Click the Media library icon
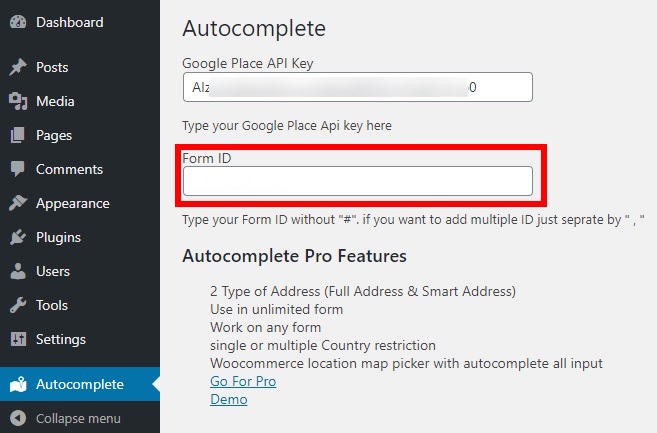 coord(18,101)
